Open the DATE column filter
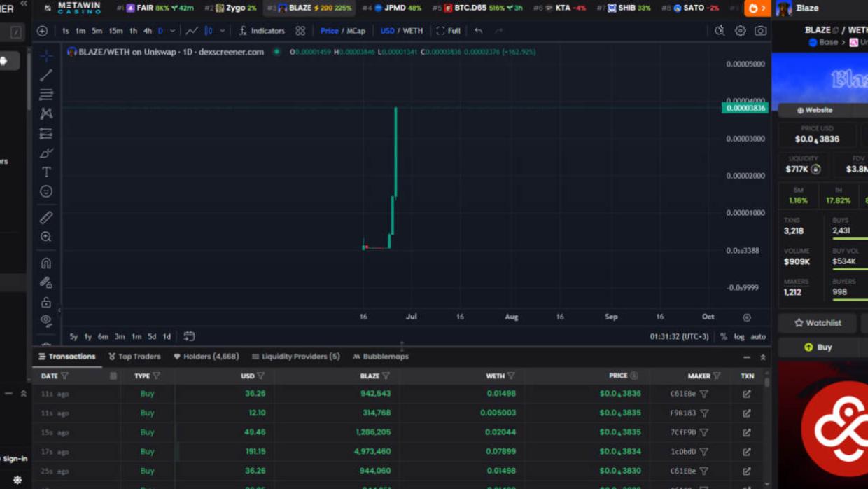Screen dimensions: 868x489 [x=65, y=376]
